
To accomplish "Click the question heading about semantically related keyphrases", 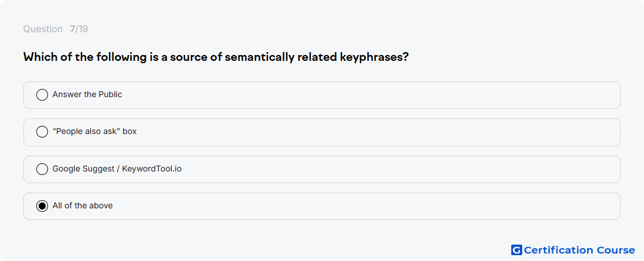I will tap(216, 57).
